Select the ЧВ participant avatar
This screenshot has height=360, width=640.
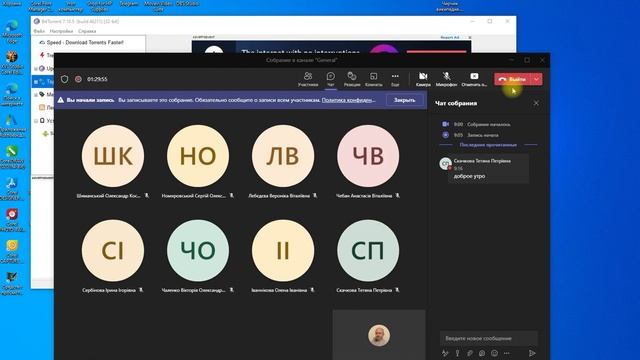click(368, 156)
